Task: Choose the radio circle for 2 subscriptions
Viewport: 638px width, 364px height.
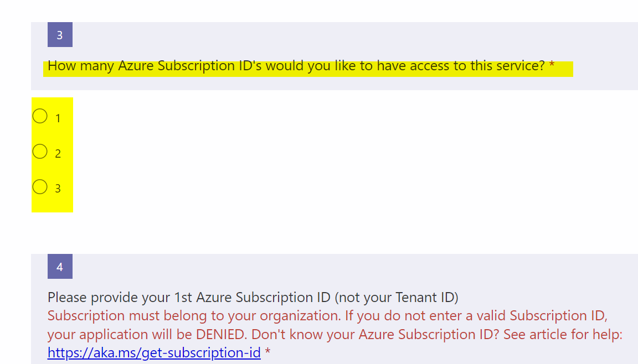Action: tap(40, 152)
